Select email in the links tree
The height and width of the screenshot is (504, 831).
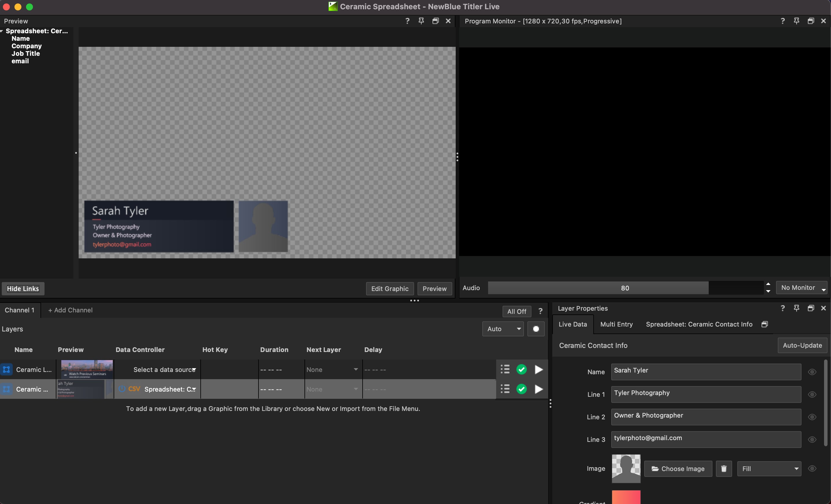pos(20,61)
